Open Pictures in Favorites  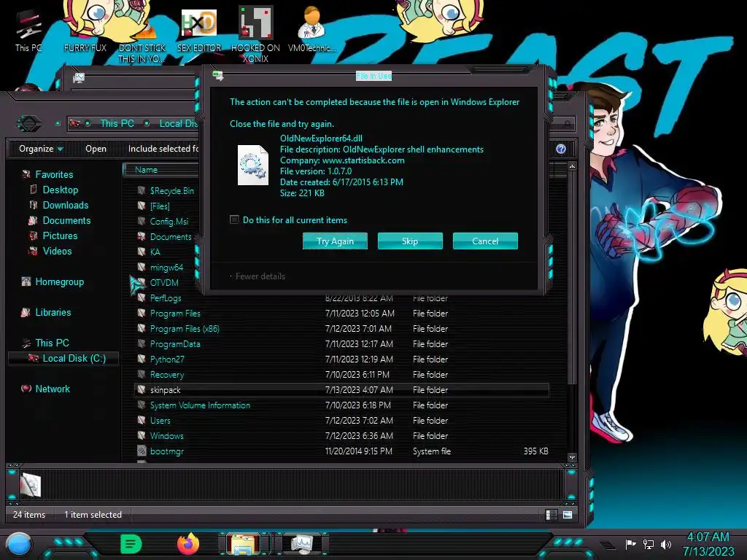(x=60, y=236)
